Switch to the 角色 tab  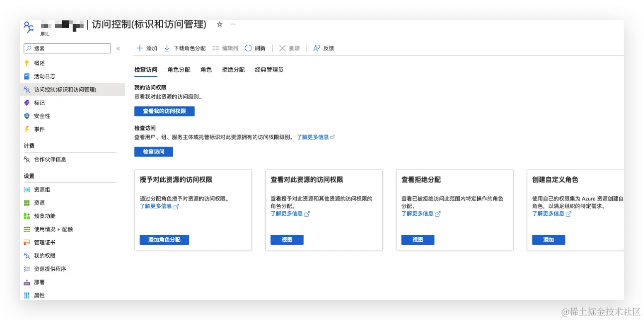pyautogui.click(x=206, y=70)
